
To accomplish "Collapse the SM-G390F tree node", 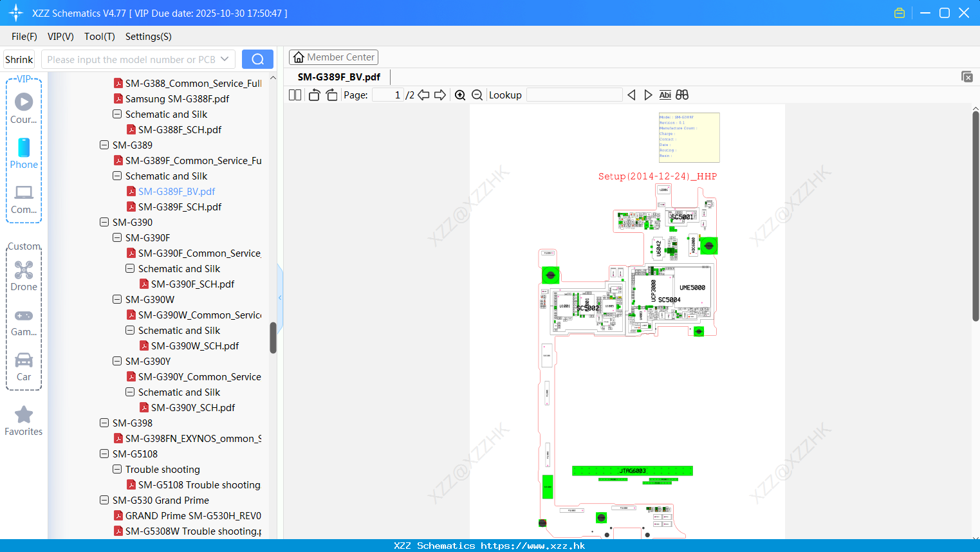I will pyautogui.click(x=117, y=237).
